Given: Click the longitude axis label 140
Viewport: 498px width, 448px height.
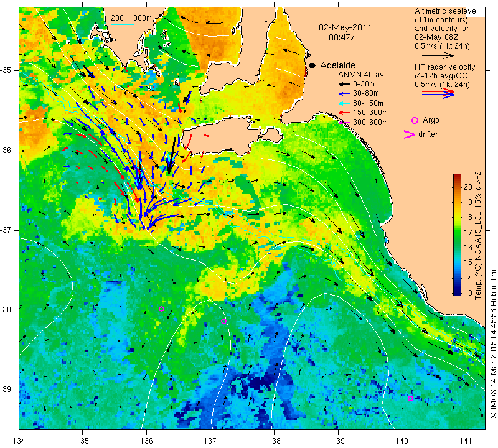Looking at the screenshot, I should pyautogui.click(x=402, y=441).
